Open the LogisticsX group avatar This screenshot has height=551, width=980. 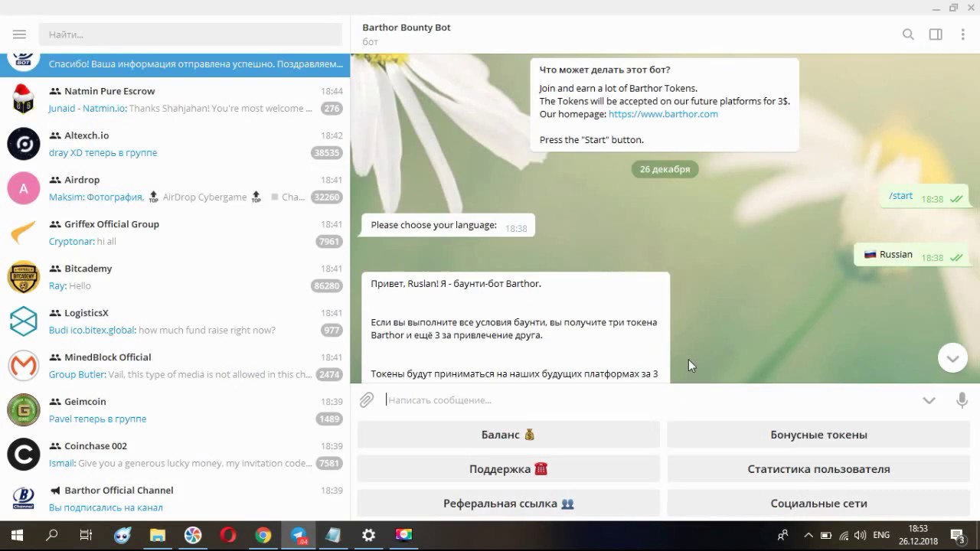[x=24, y=321]
